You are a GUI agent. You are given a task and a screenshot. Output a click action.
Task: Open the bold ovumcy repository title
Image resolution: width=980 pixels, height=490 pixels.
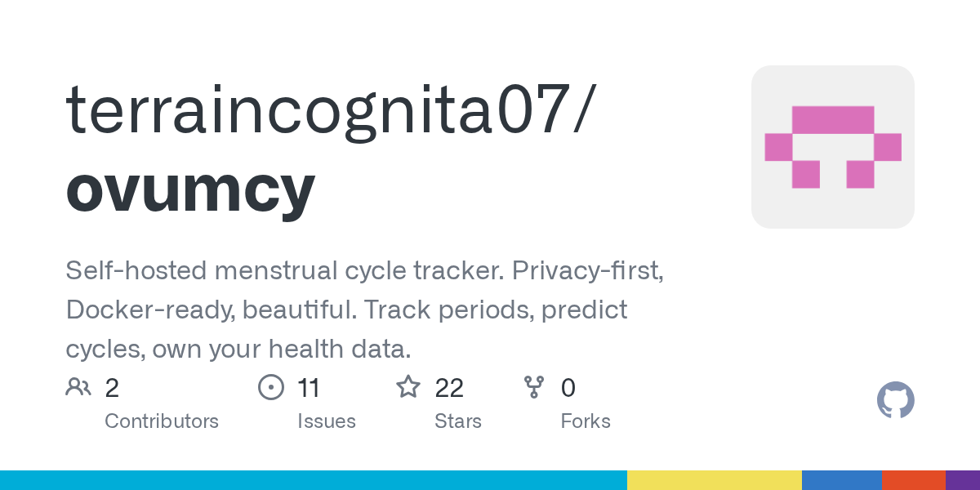[190, 187]
